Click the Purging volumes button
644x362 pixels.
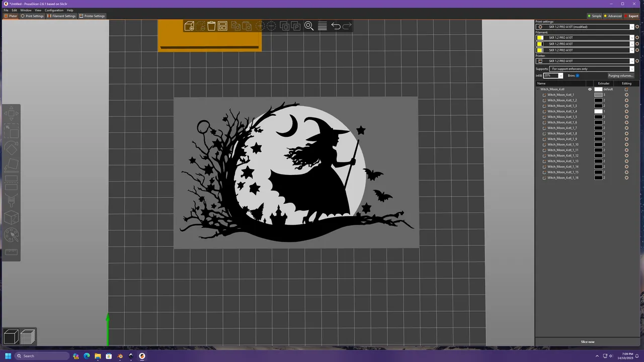click(620, 75)
